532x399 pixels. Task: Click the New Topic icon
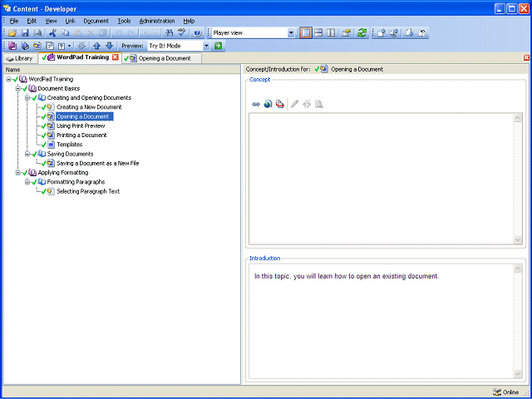pos(37,46)
